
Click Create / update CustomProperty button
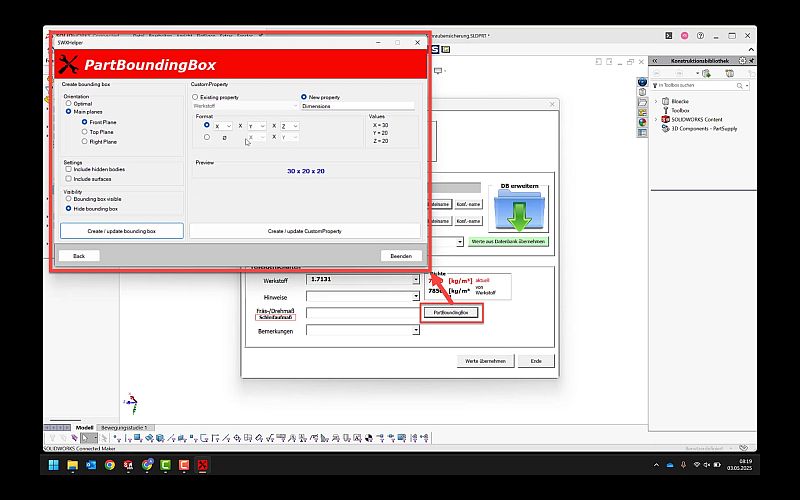tap(305, 231)
